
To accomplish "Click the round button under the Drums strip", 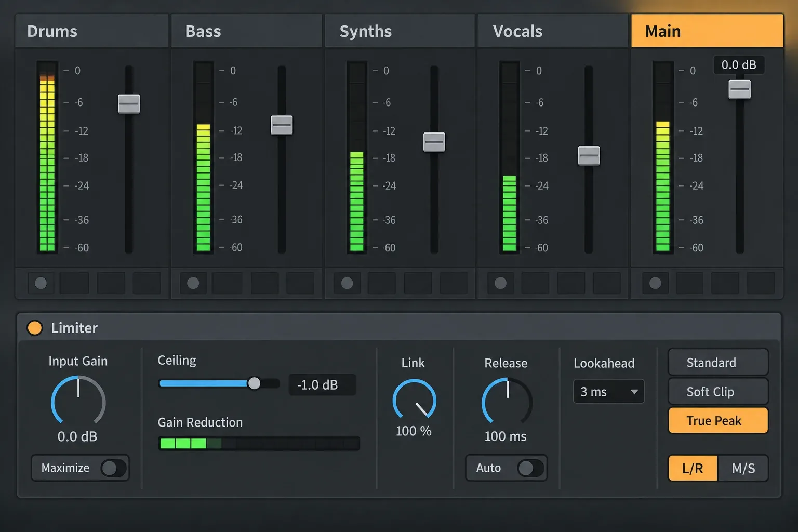I will [41, 283].
